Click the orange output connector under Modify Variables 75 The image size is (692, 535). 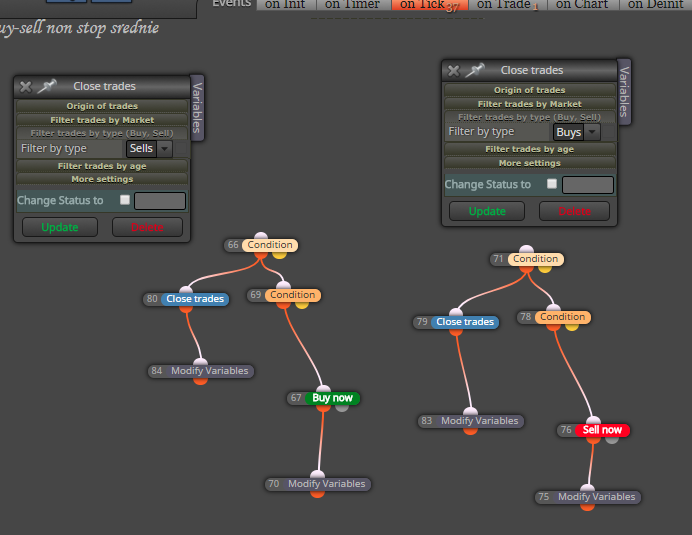[587, 506]
